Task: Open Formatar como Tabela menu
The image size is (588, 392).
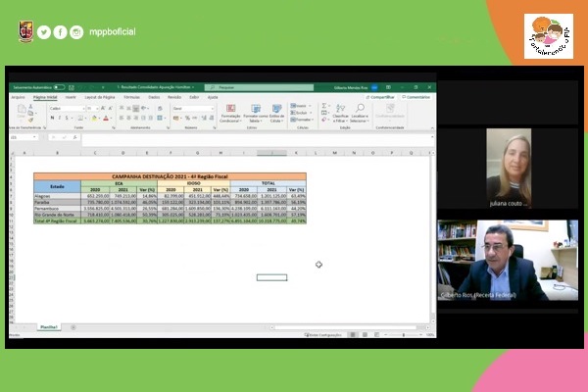Action: point(256,114)
